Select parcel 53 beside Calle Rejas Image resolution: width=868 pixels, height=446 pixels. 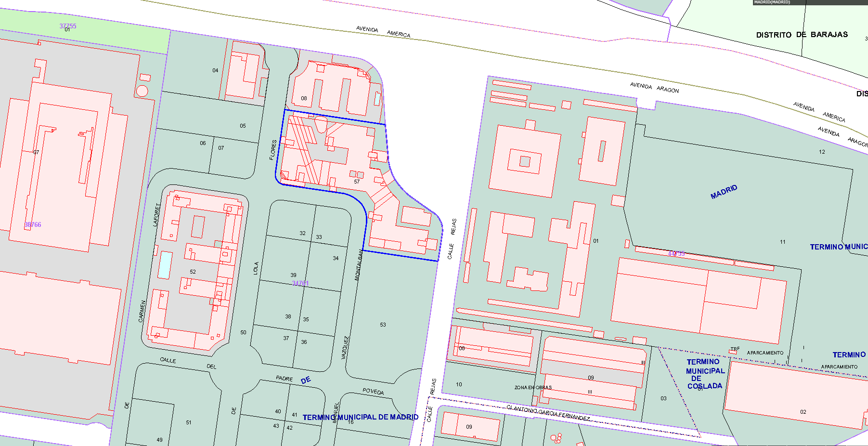coord(383,325)
